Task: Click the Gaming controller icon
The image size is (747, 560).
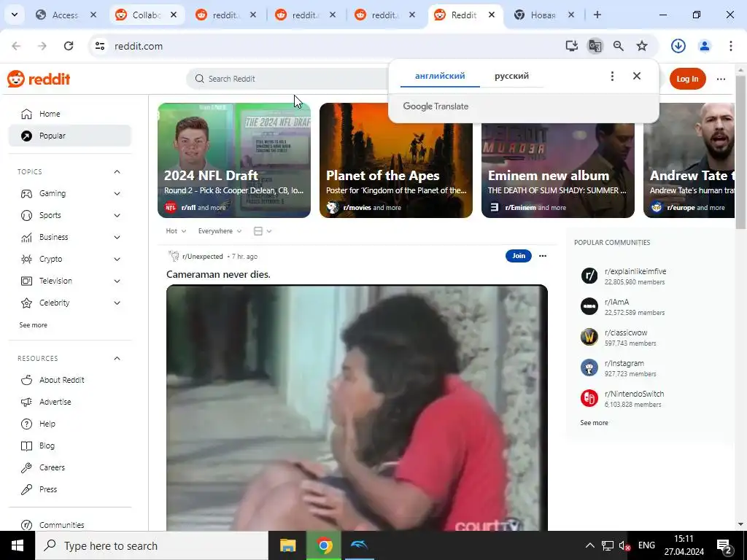Action: click(27, 193)
